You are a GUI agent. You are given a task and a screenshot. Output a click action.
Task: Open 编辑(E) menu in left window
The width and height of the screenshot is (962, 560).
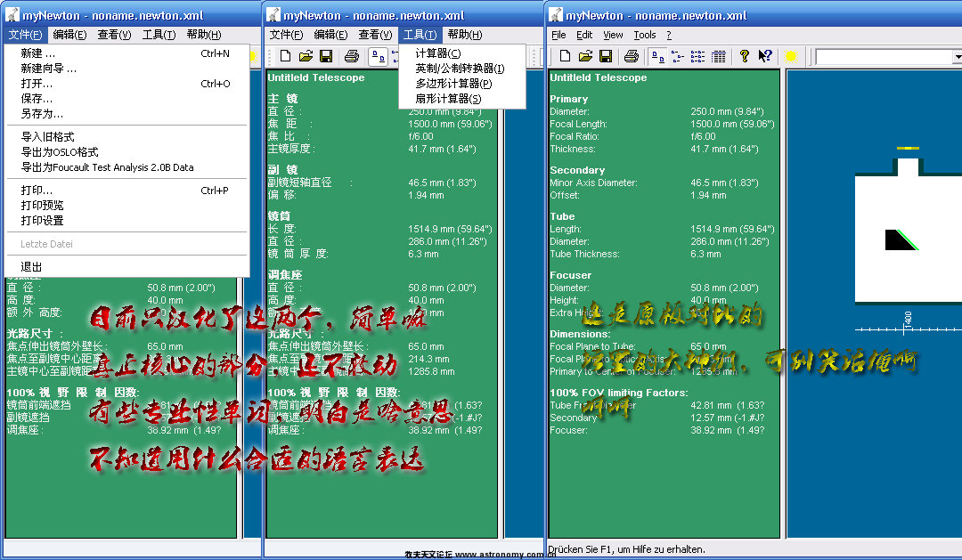69,35
